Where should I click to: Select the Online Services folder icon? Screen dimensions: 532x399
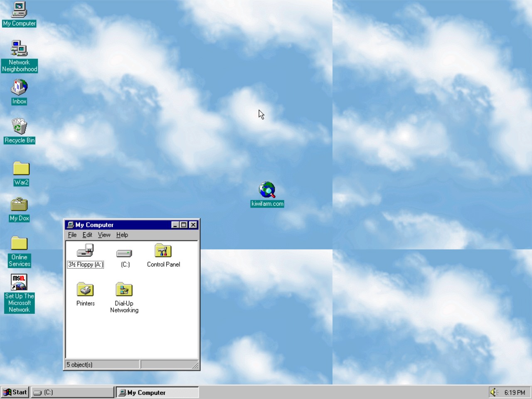pos(19,244)
